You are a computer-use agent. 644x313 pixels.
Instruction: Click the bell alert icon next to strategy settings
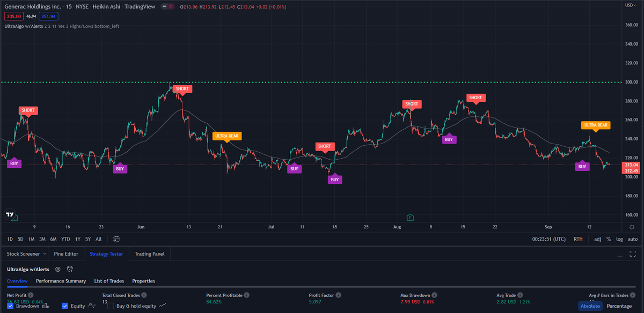[x=70, y=270]
